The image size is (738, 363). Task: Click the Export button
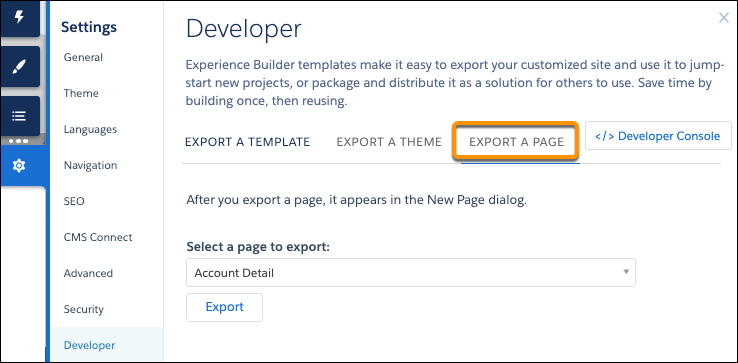tap(225, 307)
